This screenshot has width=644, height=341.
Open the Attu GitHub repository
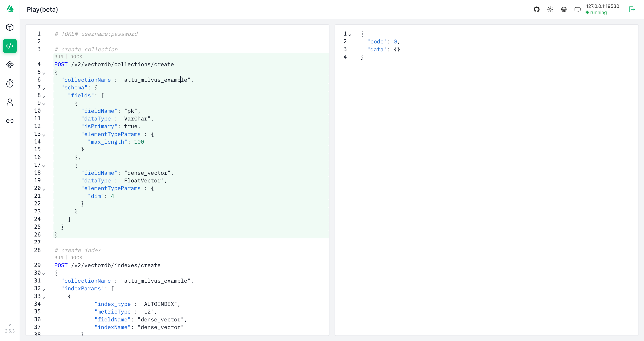tap(536, 9)
